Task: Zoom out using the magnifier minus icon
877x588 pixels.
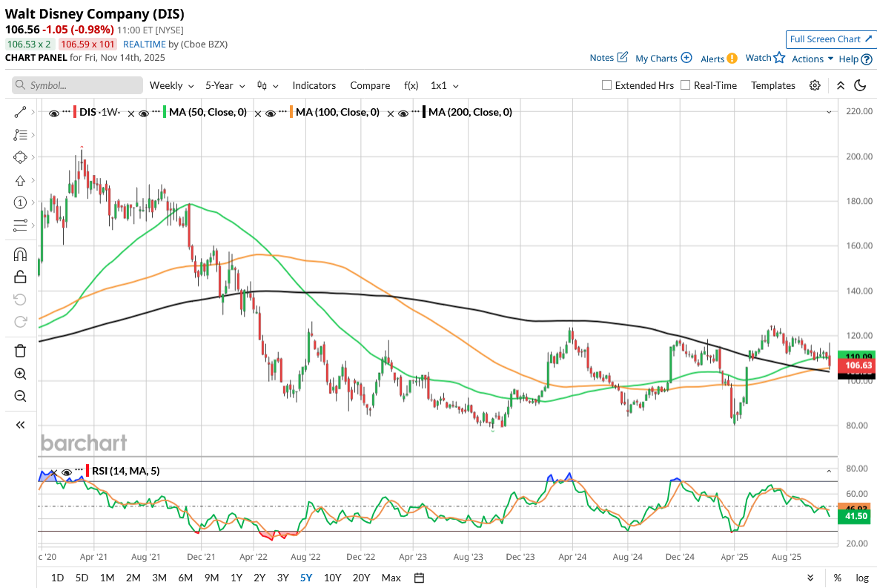Action: (20, 396)
